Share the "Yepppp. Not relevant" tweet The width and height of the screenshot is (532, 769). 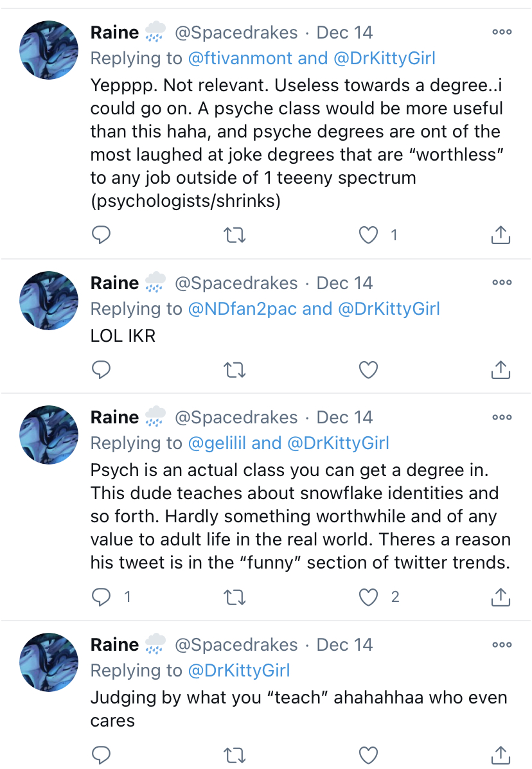point(501,235)
